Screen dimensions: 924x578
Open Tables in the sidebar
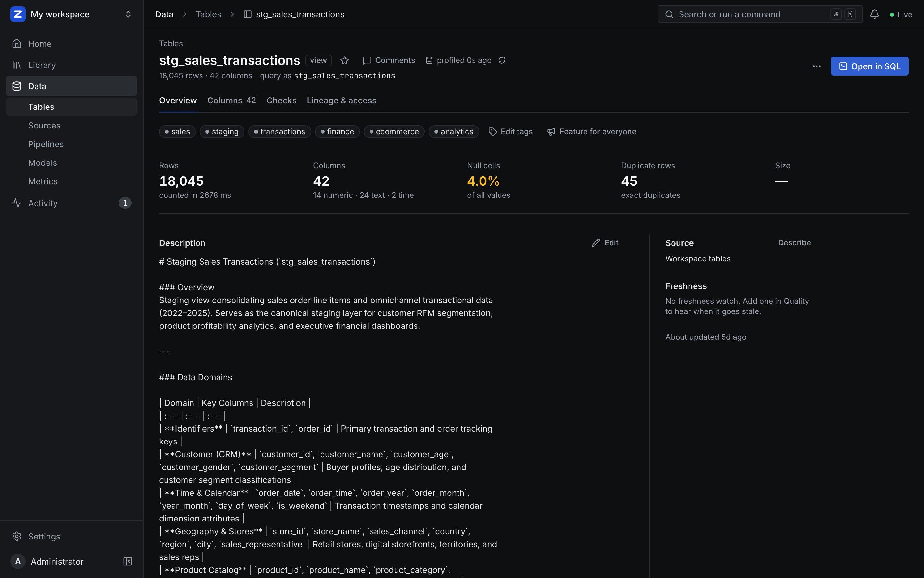point(72,107)
